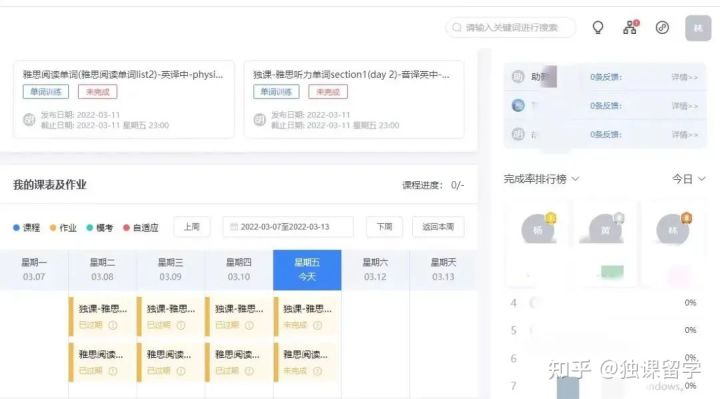Click info icon on Tuesday's 雅思阅读 item
Viewport: 720px width, 399px height.
[x=112, y=371]
